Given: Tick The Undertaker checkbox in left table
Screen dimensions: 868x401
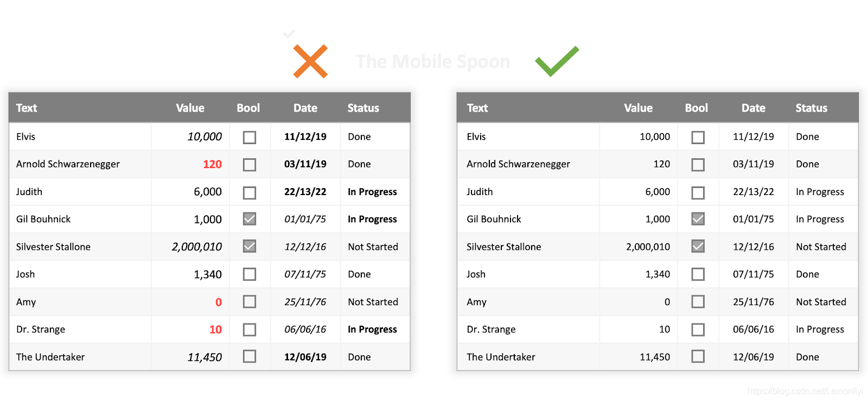Looking at the screenshot, I should coord(250,357).
